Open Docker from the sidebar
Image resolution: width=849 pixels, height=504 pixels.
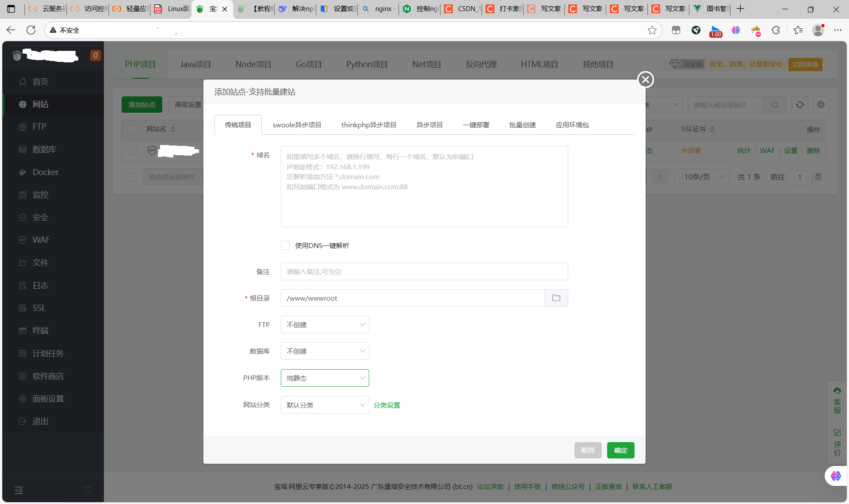(x=45, y=172)
